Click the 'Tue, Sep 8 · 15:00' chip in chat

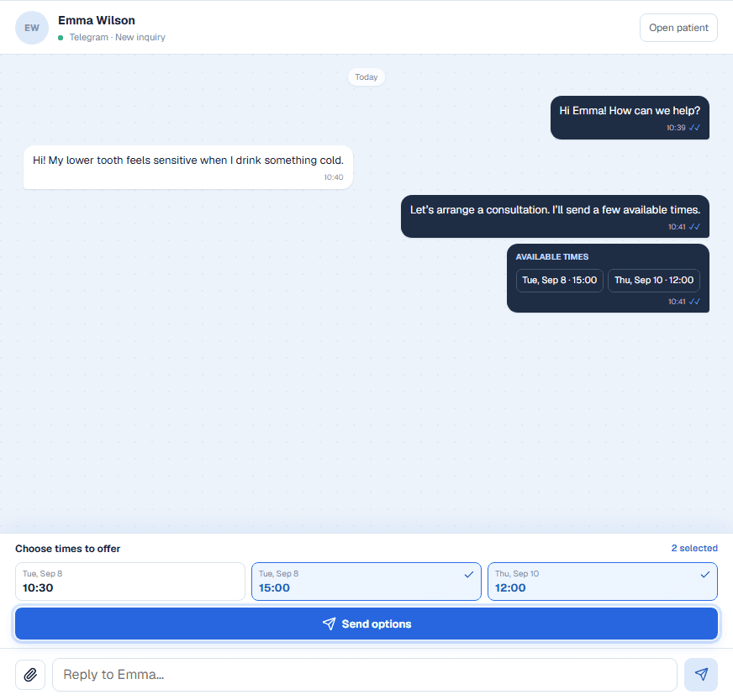[560, 281]
